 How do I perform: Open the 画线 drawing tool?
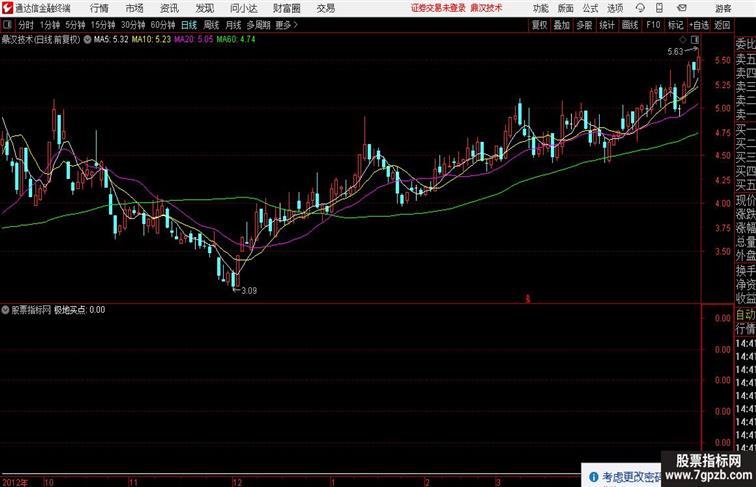pos(630,25)
